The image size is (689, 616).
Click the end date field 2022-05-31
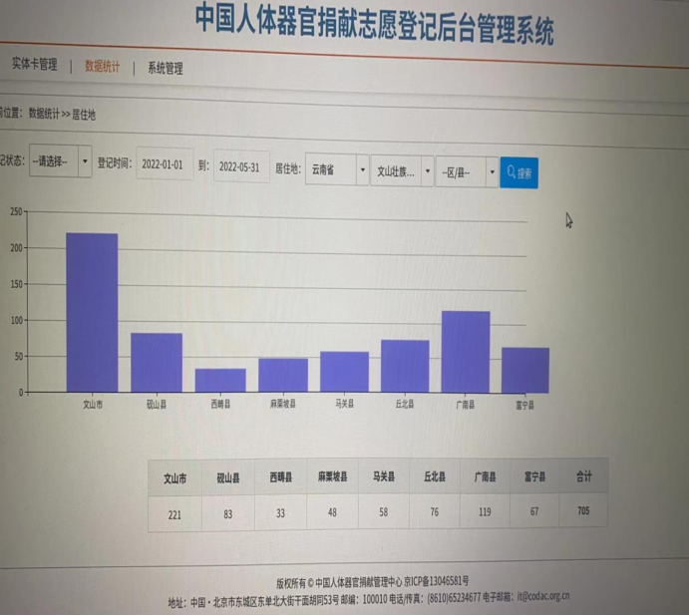click(241, 167)
